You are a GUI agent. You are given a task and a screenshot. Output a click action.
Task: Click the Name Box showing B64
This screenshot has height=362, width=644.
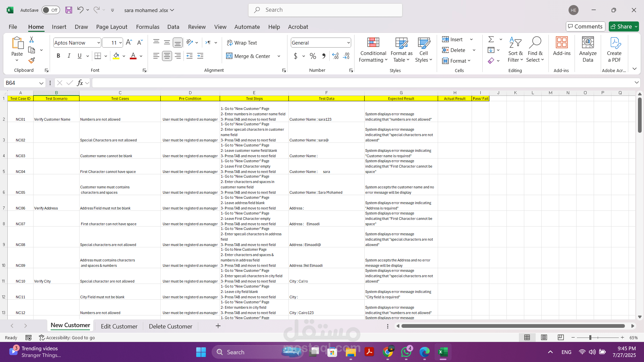point(21,83)
